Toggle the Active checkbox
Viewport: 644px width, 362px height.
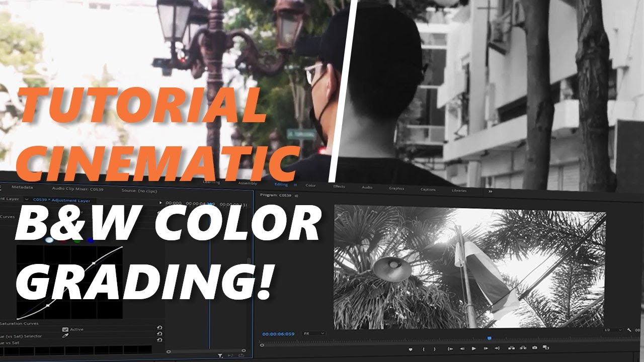pos(65,329)
